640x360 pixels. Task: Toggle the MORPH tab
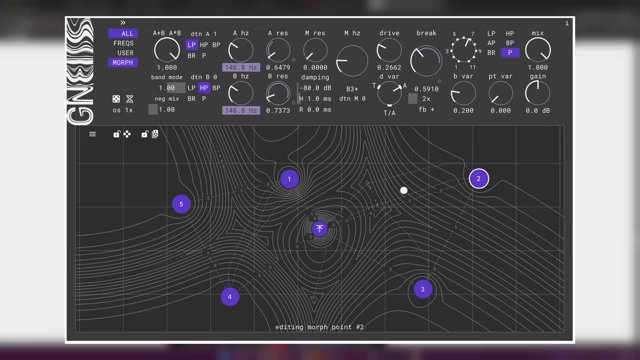pyautogui.click(x=123, y=62)
